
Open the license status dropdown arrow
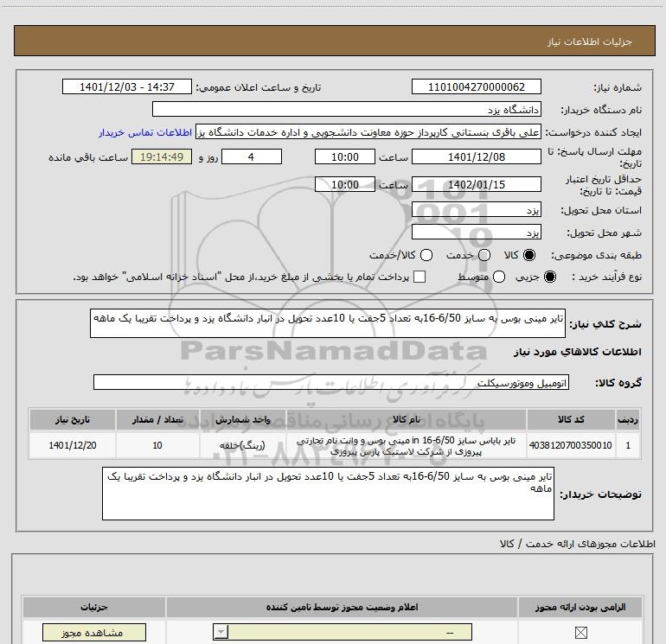(x=221, y=632)
